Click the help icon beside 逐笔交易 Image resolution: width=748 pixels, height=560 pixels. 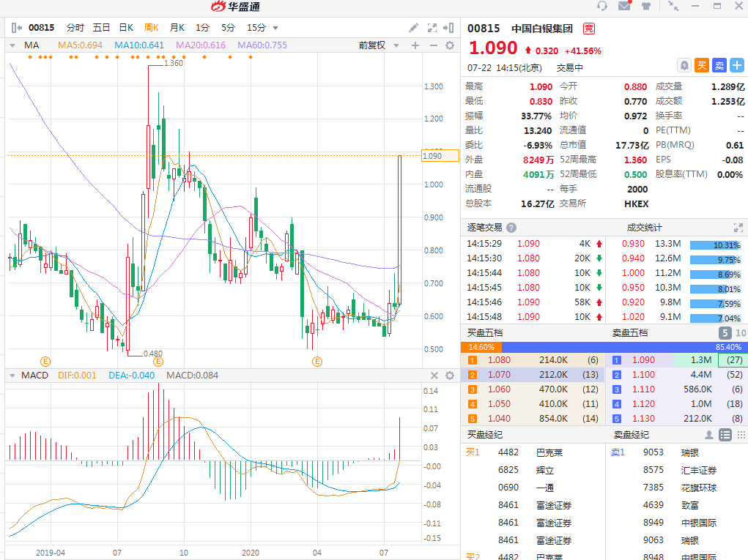(x=511, y=228)
